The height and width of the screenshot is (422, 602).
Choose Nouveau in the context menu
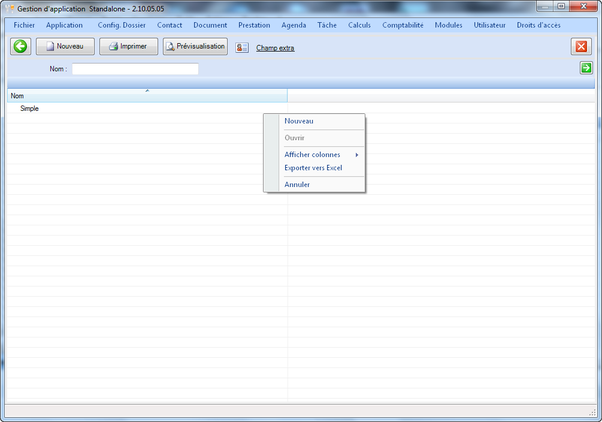coord(299,121)
